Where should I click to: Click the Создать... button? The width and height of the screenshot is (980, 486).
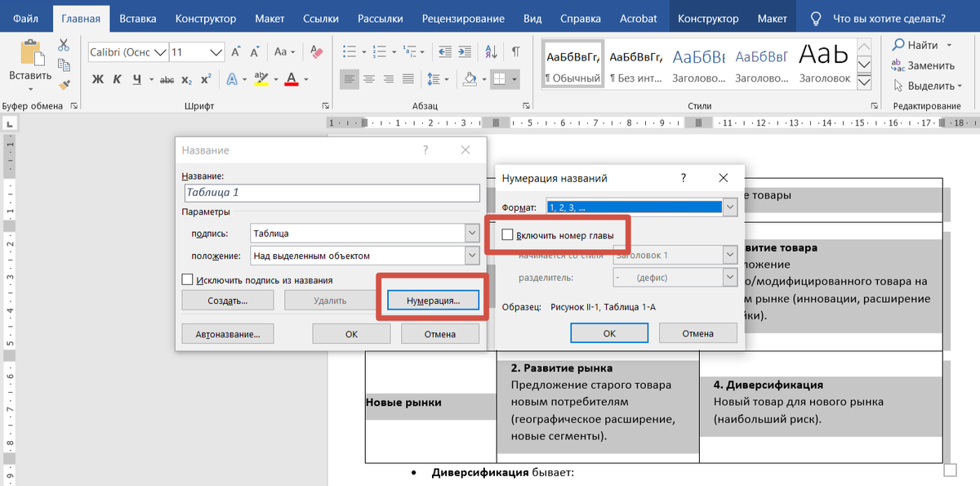[x=228, y=300]
